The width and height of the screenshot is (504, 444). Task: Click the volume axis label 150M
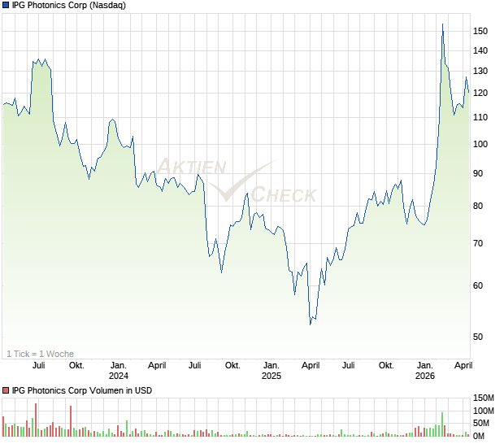pyautogui.click(x=483, y=398)
